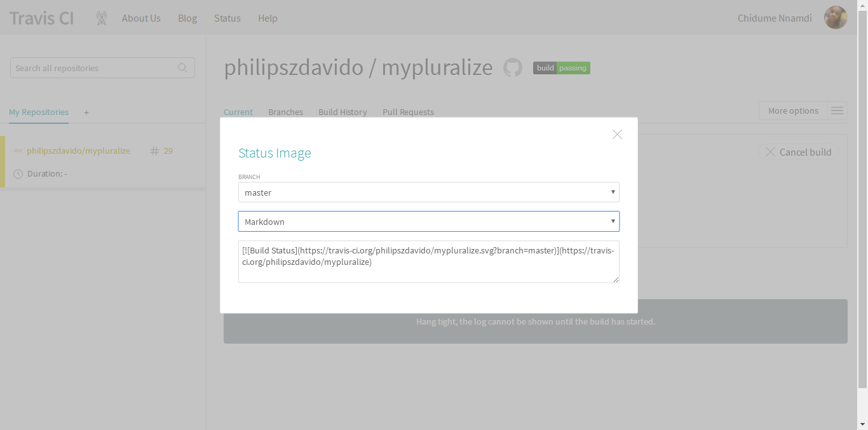
Task: Click the user avatar picture
Action: [836, 18]
